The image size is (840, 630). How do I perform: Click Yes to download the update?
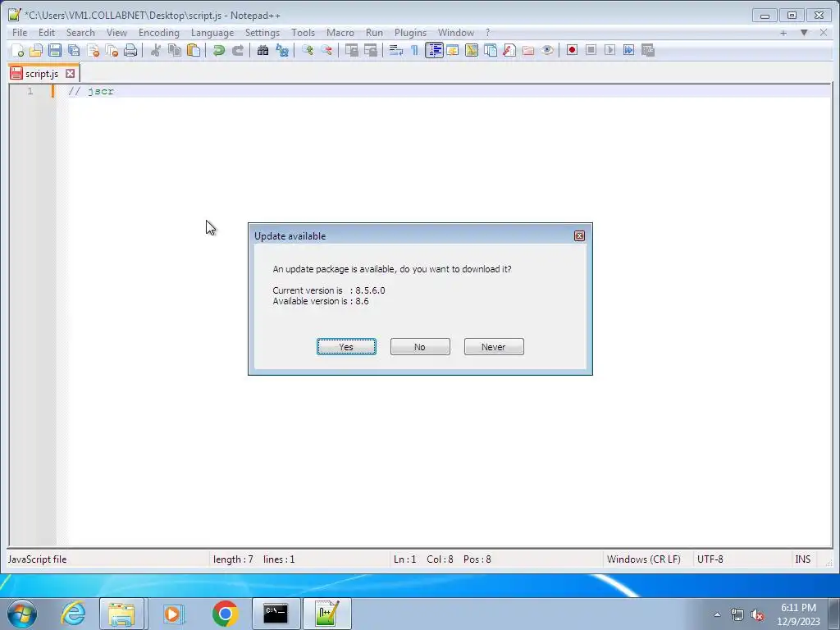[x=346, y=347]
